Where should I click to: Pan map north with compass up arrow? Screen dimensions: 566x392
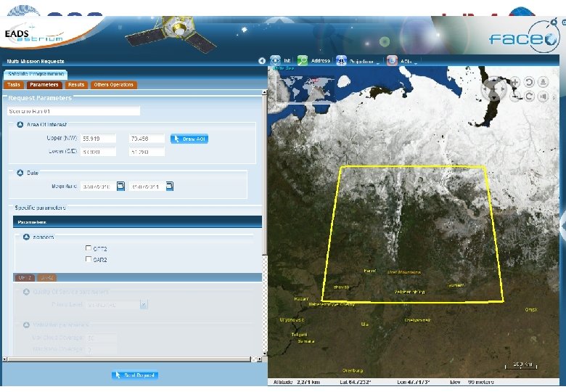tap(494, 80)
